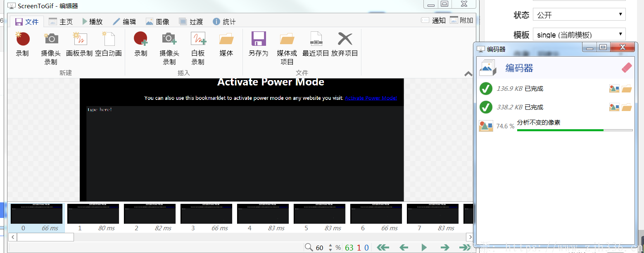644x253 pixels.
Task: Open new webcam recording (摄像头录制 in 新建 group)
Action: 51,48
